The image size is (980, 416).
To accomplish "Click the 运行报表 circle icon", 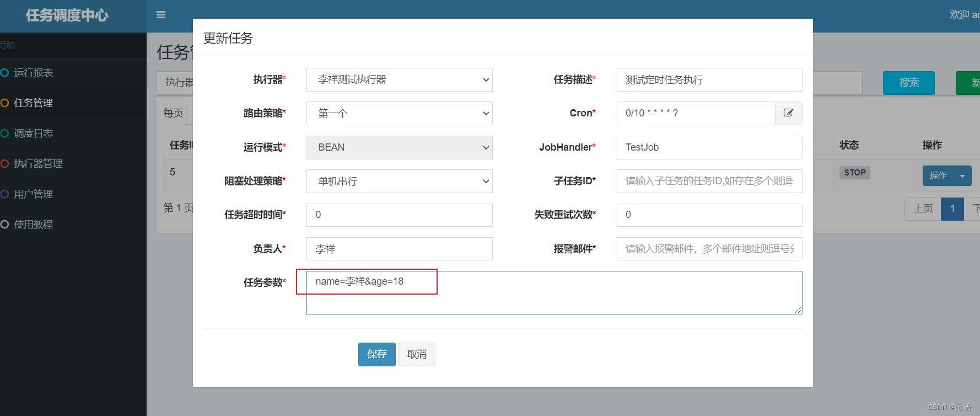I will [x=4, y=73].
